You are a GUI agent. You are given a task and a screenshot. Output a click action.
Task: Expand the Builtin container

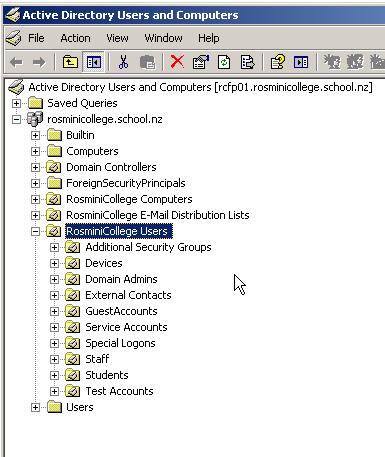tap(35, 135)
